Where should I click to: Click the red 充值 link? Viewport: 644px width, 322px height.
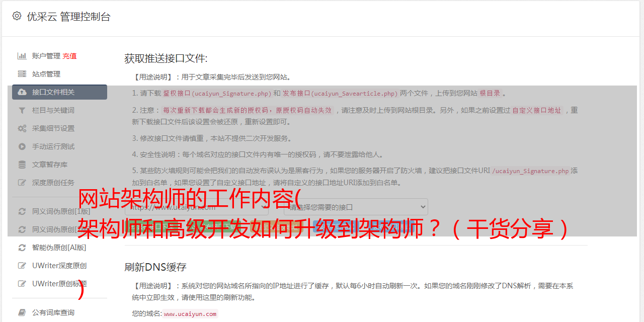click(69, 56)
